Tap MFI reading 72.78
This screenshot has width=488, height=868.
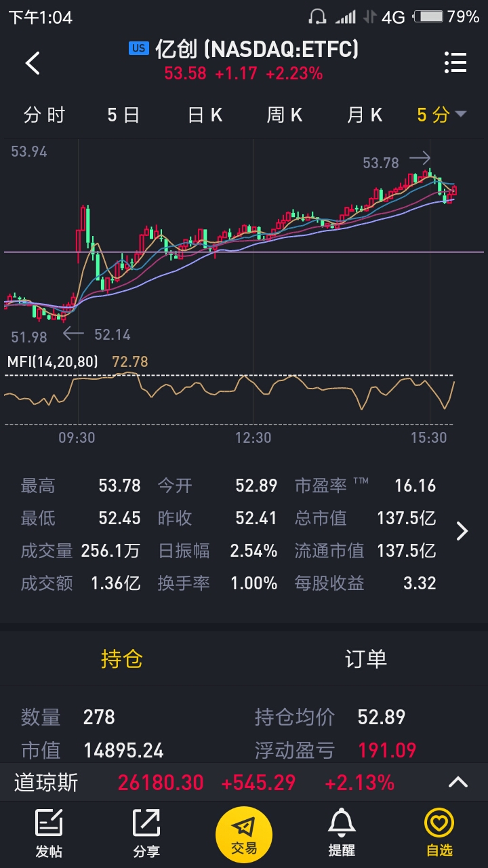[130, 361]
